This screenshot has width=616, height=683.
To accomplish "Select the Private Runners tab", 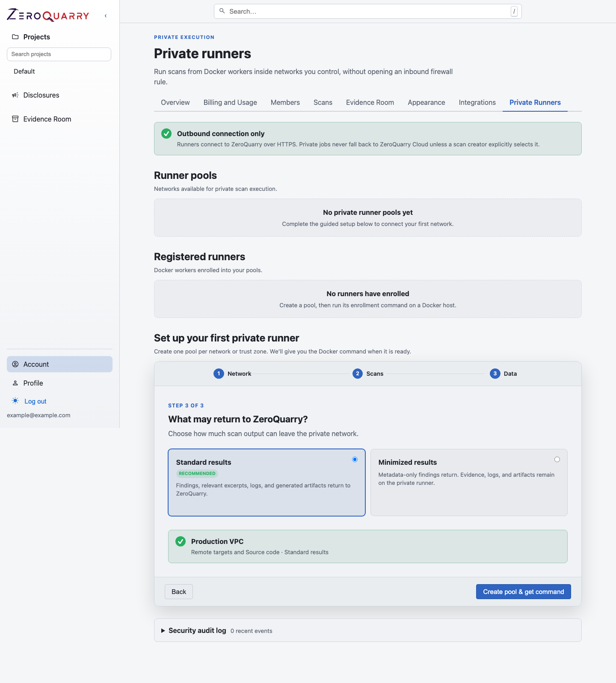I will (x=535, y=103).
